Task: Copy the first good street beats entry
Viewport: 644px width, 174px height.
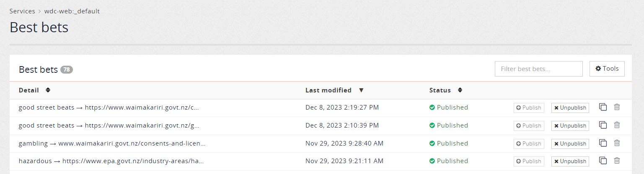Action: [x=603, y=107]
